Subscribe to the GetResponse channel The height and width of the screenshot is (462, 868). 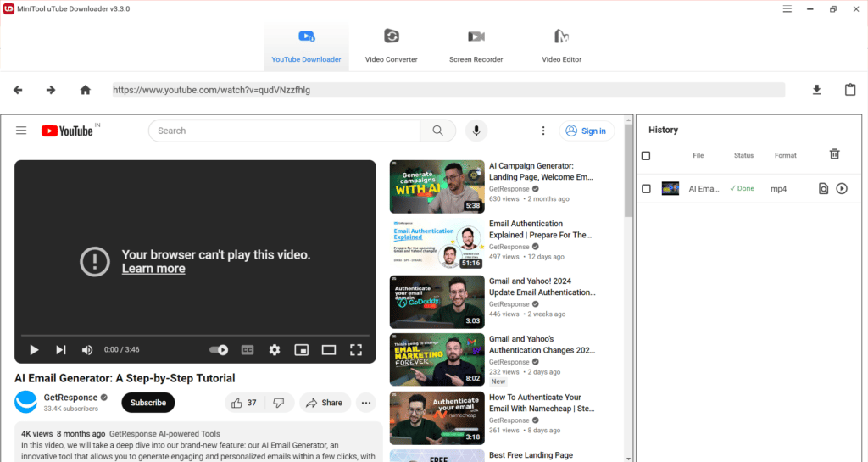coord(147,403)
